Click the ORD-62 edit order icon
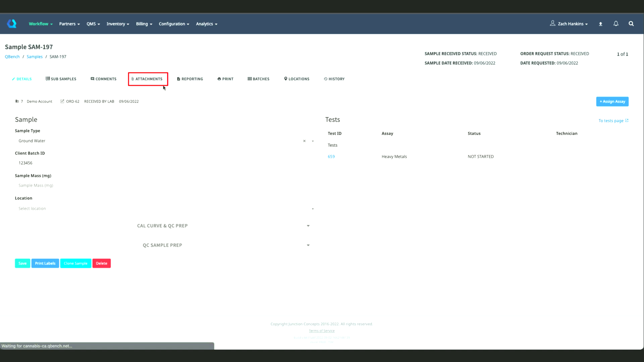 (62, 101)
